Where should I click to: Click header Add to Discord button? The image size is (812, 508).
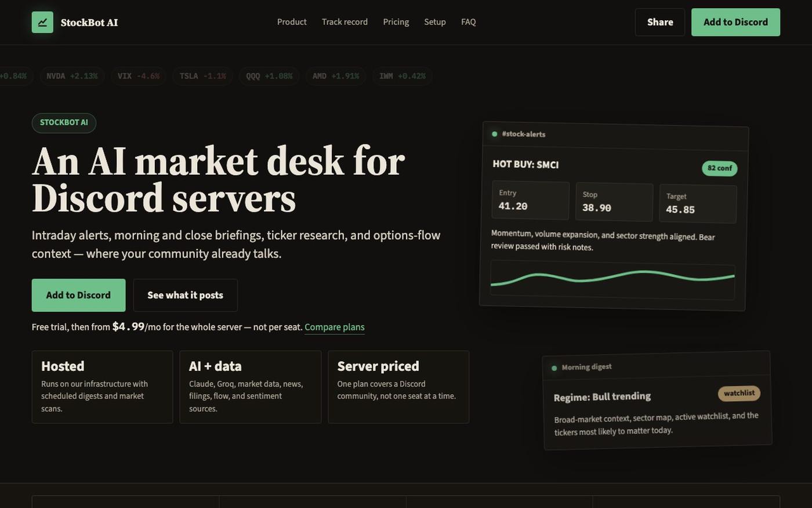735,22
